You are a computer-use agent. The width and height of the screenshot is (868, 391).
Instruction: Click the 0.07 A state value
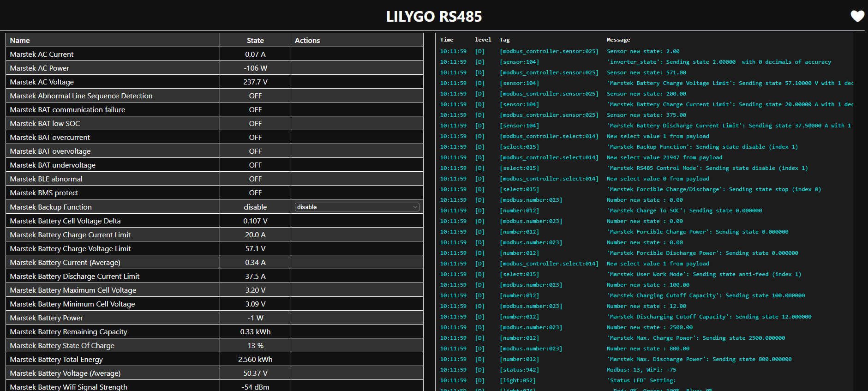click(x=255, y=54)
